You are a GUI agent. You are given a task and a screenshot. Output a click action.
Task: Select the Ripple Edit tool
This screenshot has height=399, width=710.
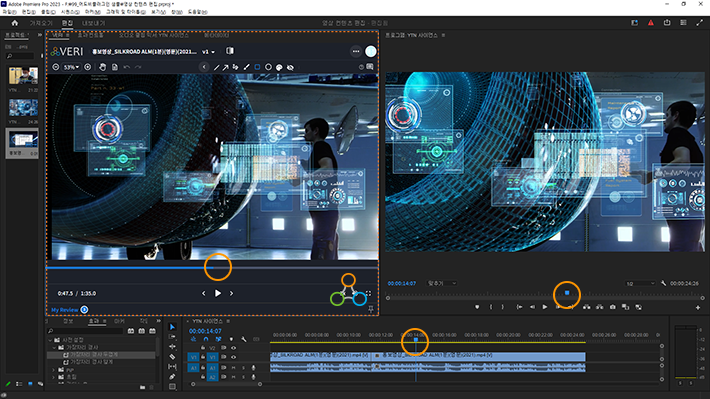[x=172, y=346]
